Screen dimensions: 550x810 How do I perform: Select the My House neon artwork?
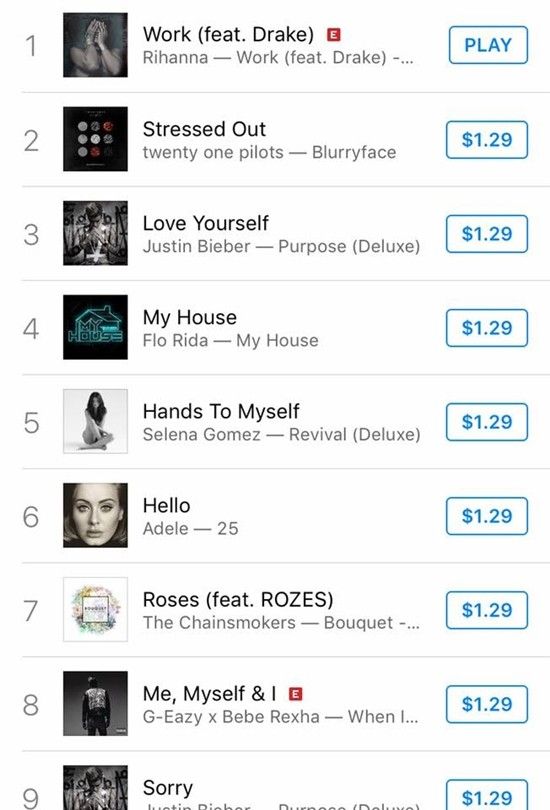click(x=95, y=327)
